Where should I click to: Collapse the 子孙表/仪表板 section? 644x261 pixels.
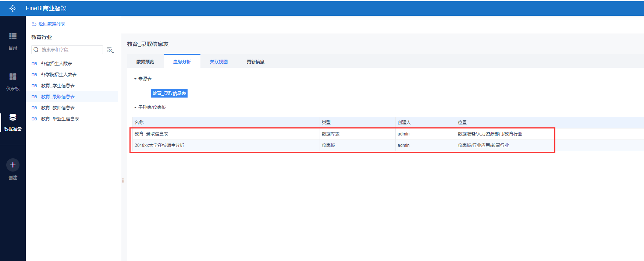(135, 107)
